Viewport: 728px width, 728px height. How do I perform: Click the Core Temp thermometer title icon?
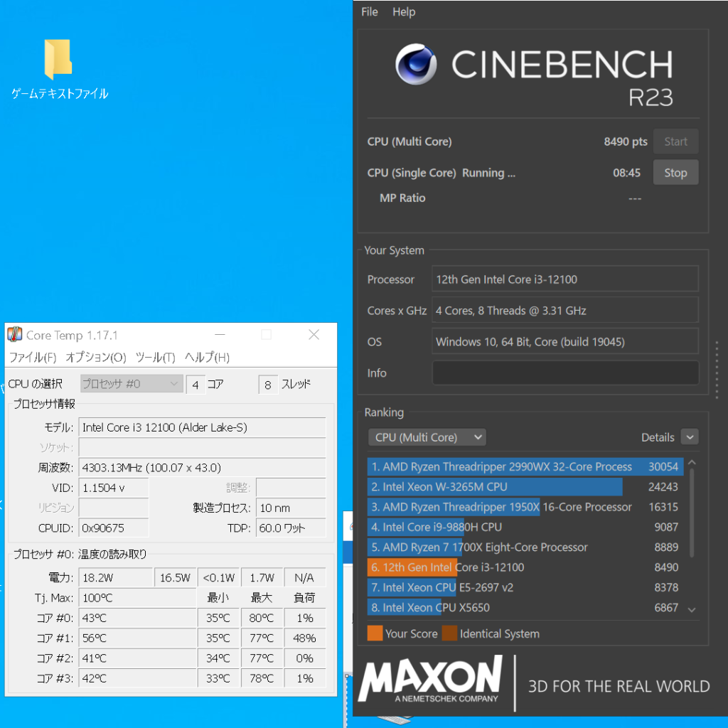[15, 334]
